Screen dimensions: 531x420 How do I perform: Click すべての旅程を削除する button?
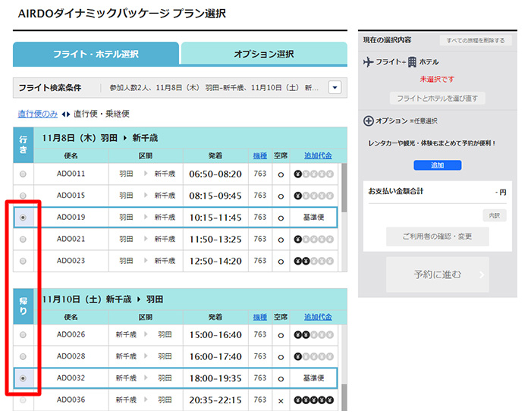(x=476, y=40)
